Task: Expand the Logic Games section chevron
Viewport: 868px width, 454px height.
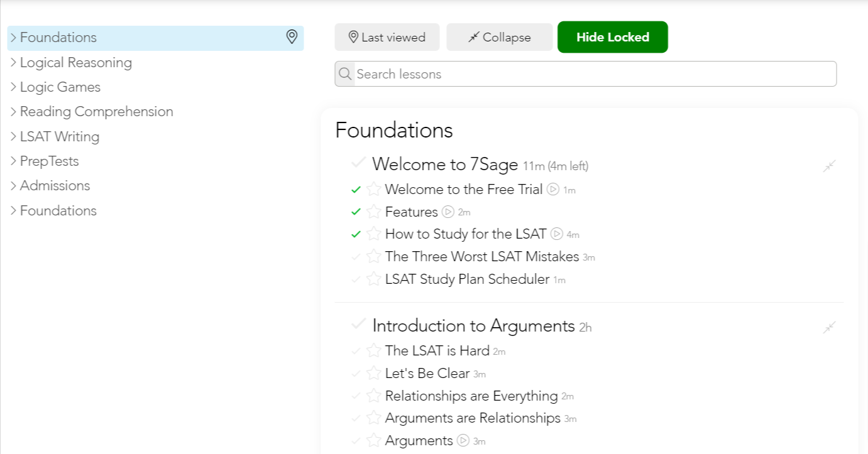Action: 13,87
